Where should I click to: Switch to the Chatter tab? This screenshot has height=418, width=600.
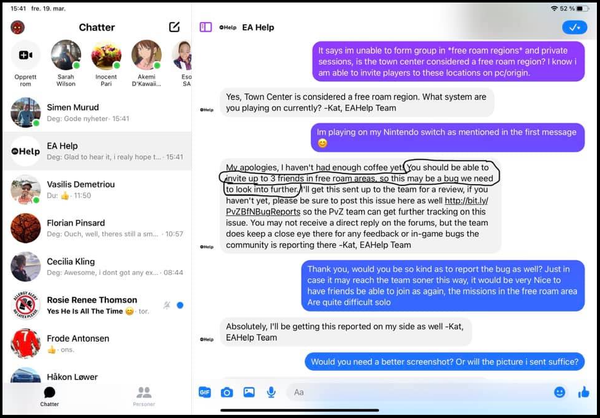tap(50, 396)
